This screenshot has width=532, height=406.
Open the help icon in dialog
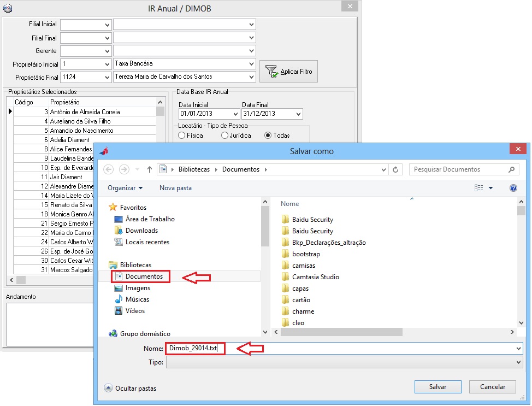[x=513, y=188]
